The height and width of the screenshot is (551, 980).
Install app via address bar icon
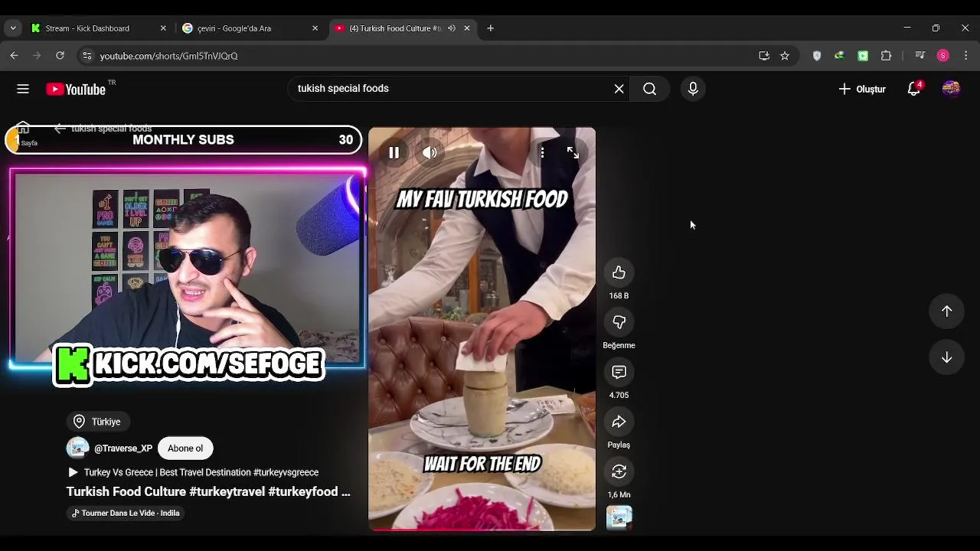coord(763,56)
